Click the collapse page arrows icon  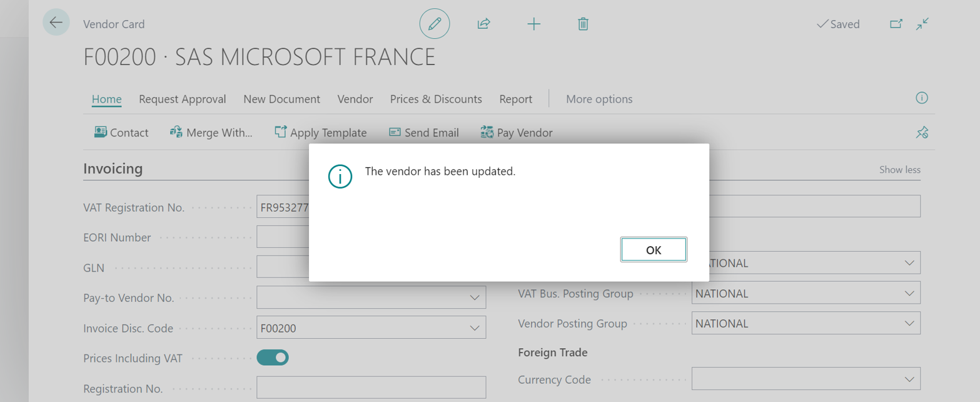pos(922,24)
